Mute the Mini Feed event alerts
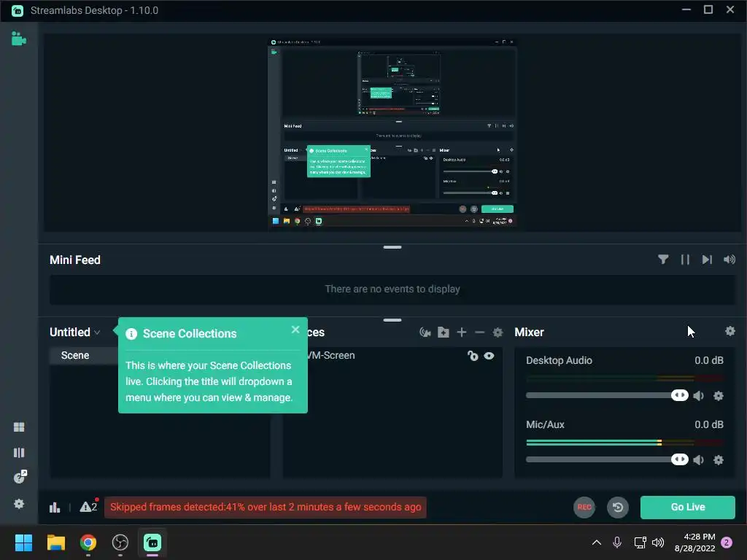The width and height of the screenshot is (747, 560). pos(729,260)
